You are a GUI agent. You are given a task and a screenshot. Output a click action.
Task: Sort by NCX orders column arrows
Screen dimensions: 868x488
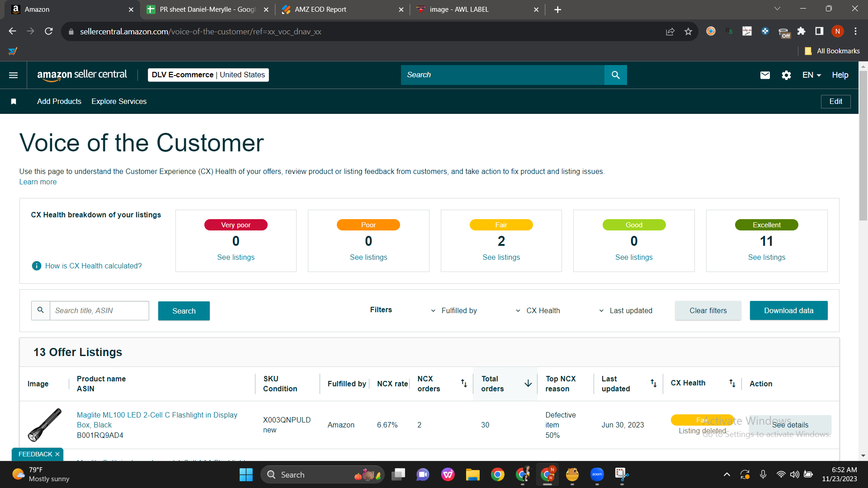[464, 383]
